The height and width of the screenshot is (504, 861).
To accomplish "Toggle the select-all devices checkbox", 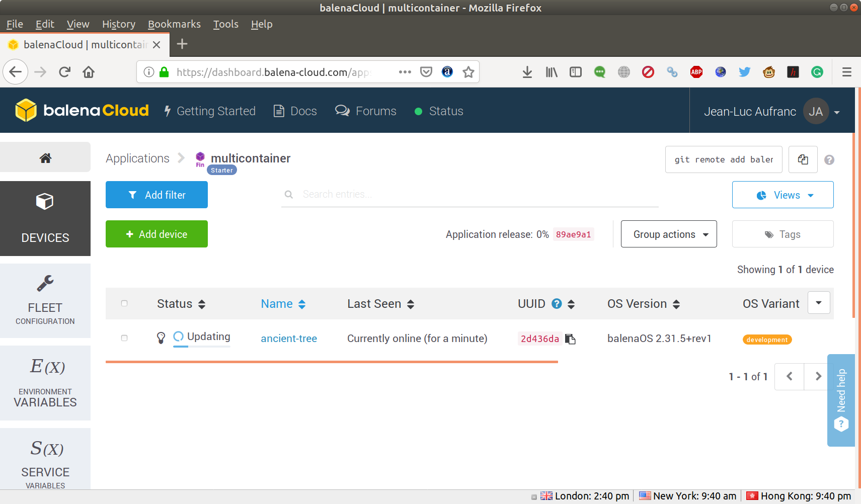I will 124,303.
